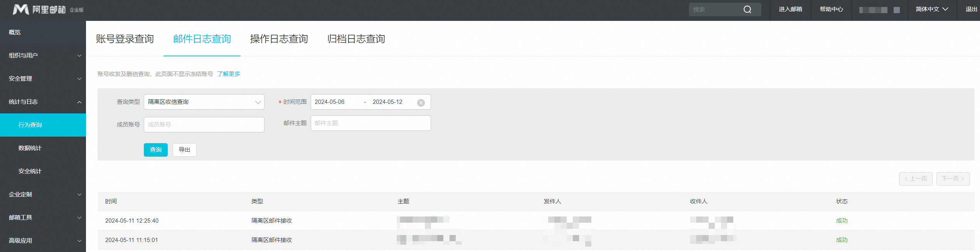Viewport: 980px width, 252px height.
Task: Click the 导出 export button
Action: click(184, 150)
